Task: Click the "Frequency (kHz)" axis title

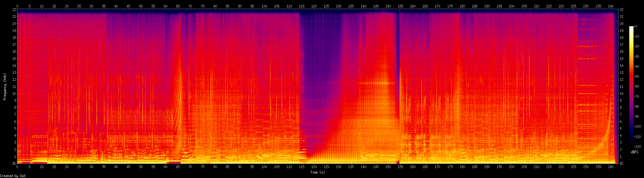Action: [5, 86]
